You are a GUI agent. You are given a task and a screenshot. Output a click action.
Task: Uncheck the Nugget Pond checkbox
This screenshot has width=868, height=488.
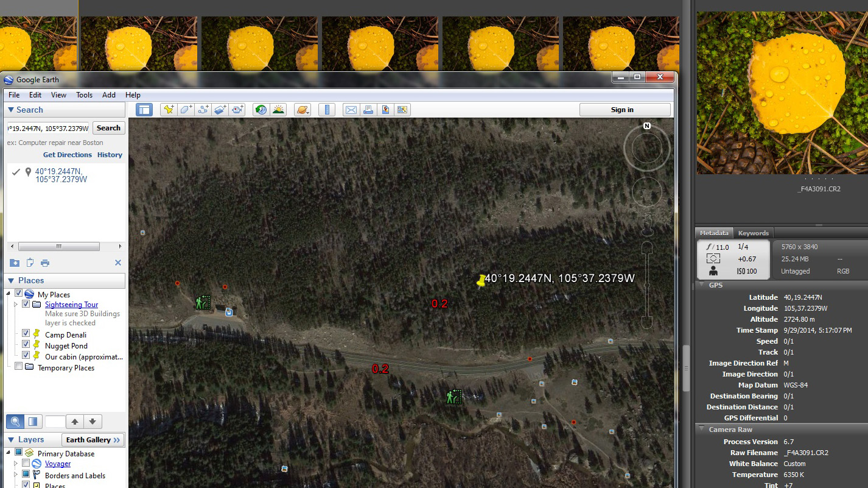pyautogui.click(x=26, y=344)
